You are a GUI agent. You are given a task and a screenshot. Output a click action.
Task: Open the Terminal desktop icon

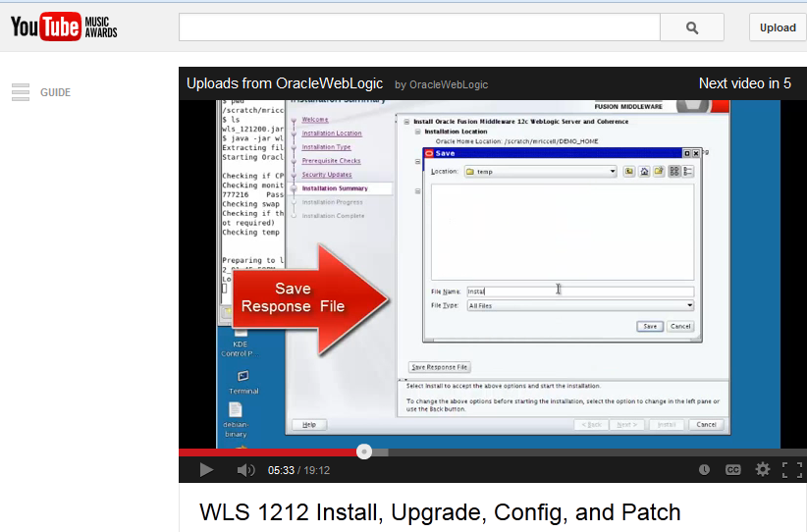pyautogui.click(x=242, y=382)
